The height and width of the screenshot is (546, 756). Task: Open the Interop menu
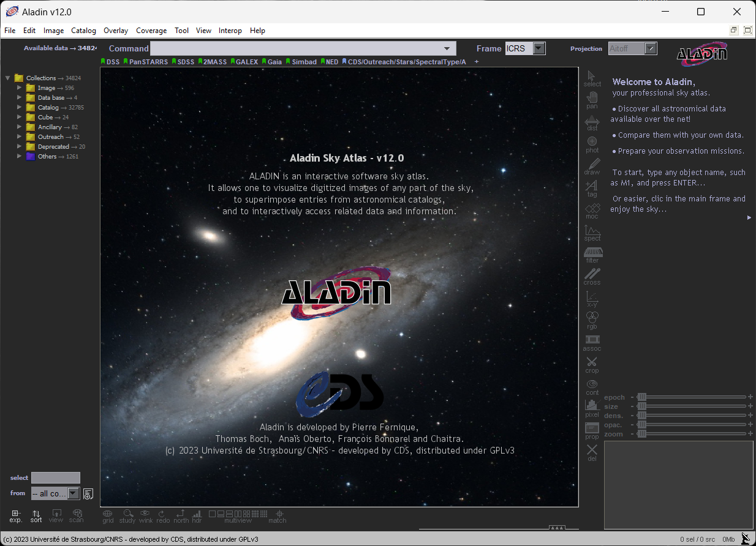[x=230, y=31]
